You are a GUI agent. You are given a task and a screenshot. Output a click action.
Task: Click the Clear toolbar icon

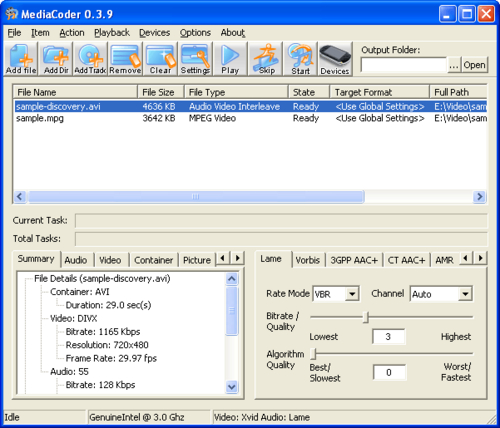pyautogui.click(x=160, y=59)
